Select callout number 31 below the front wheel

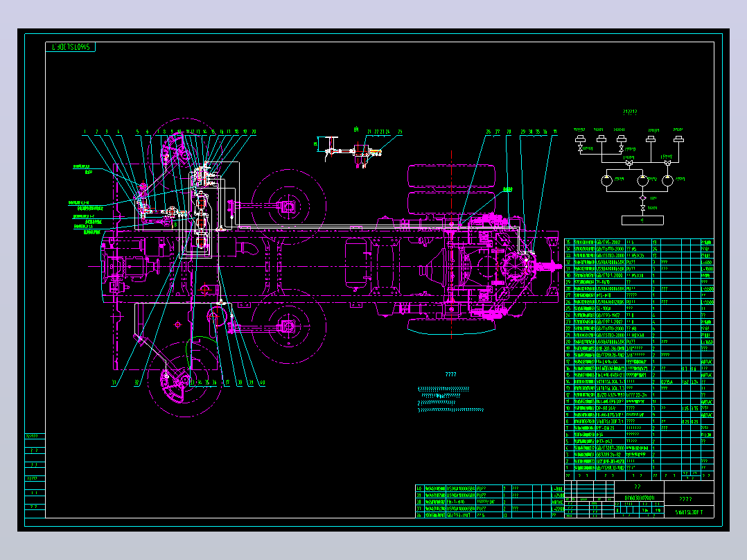click(x=114, y=383)
